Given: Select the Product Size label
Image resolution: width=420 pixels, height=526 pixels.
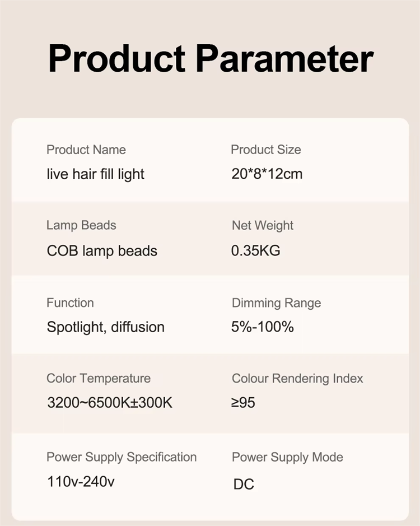Looking at the screenshot, I should (265, 150).
